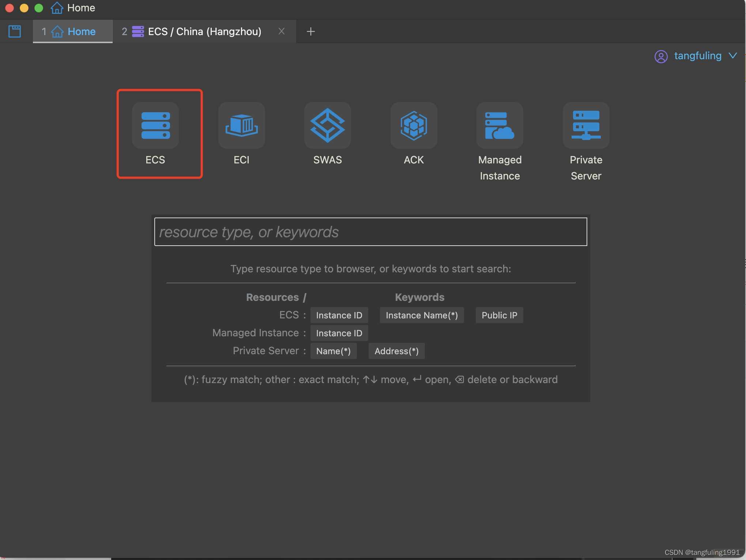746x560 pixels.
Task: Click the tangfuling username
Action: tap(698, 56)
